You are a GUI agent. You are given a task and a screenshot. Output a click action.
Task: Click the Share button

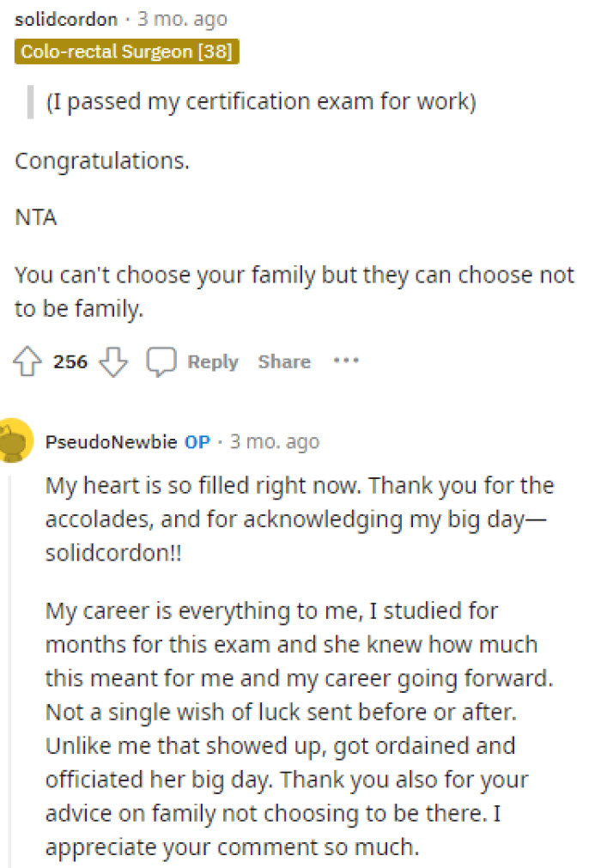tap(283, 361)
